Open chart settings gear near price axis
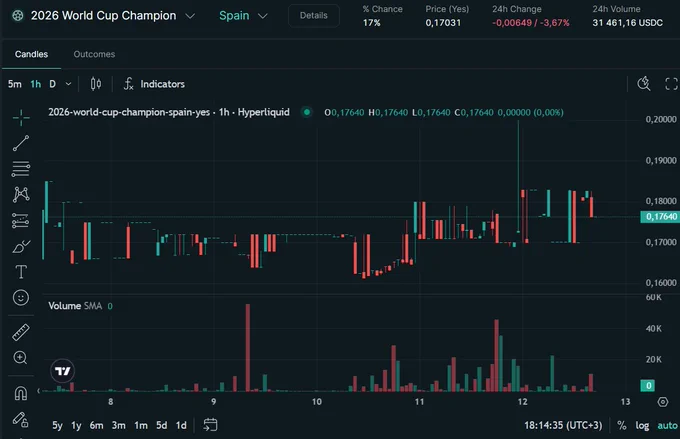The width and height of the screenshot is (680, 439). [x=663, y=402]
